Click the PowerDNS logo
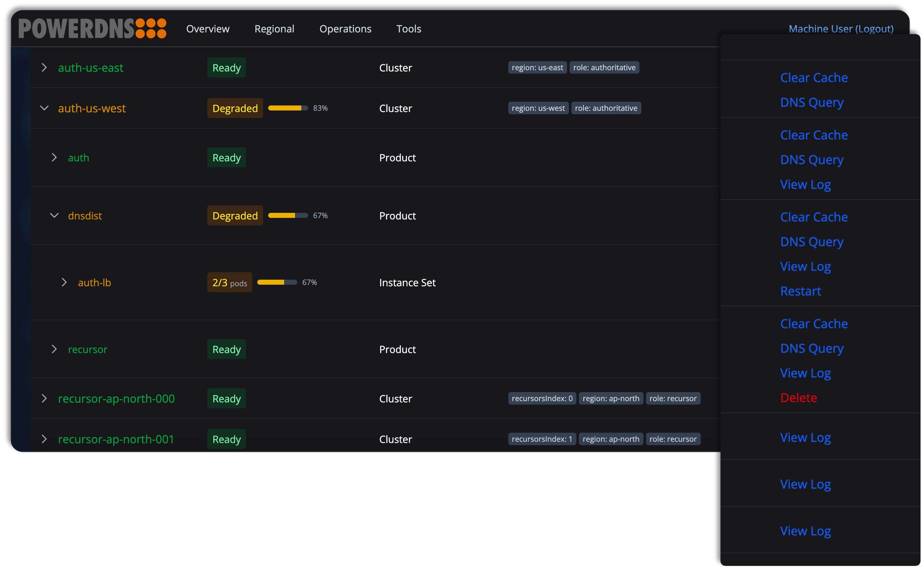 click(x=92, y=28)
